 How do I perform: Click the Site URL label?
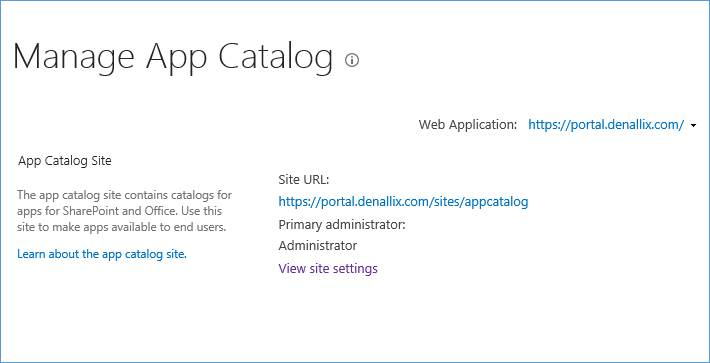[x=304, y=180]
